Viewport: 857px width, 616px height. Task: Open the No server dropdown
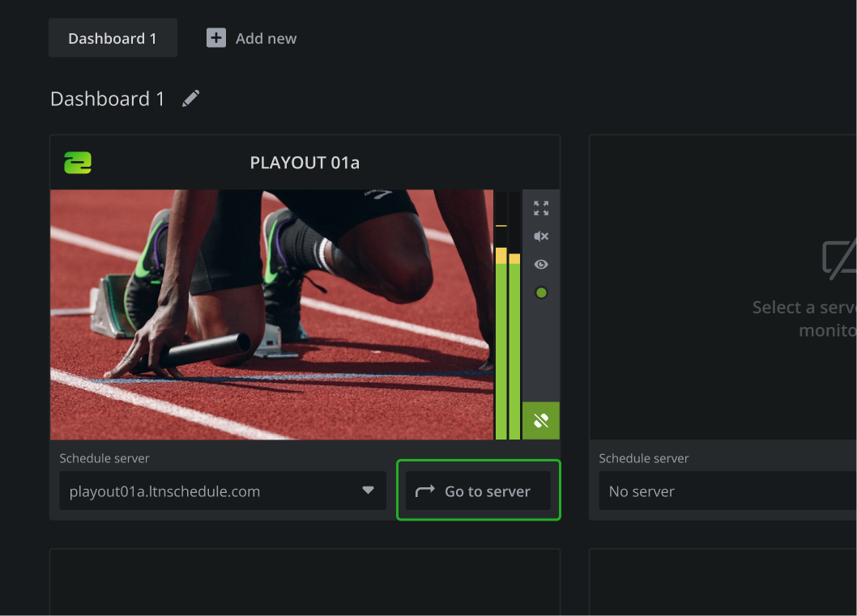pyautogui.click(x=725, y=491)
